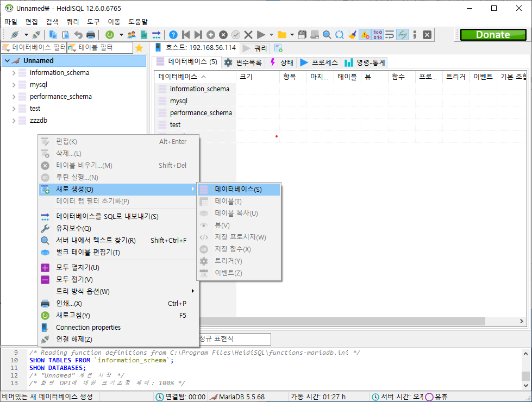Switch to the 프로세스 tab
The height and width of the screenshot is (402, 532).
click(319, 62)
